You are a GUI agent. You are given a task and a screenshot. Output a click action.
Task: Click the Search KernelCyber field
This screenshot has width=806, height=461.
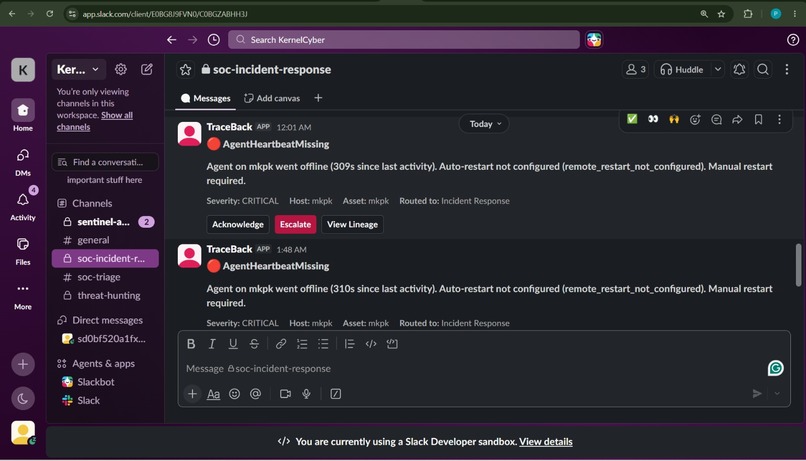pos(404,40)
